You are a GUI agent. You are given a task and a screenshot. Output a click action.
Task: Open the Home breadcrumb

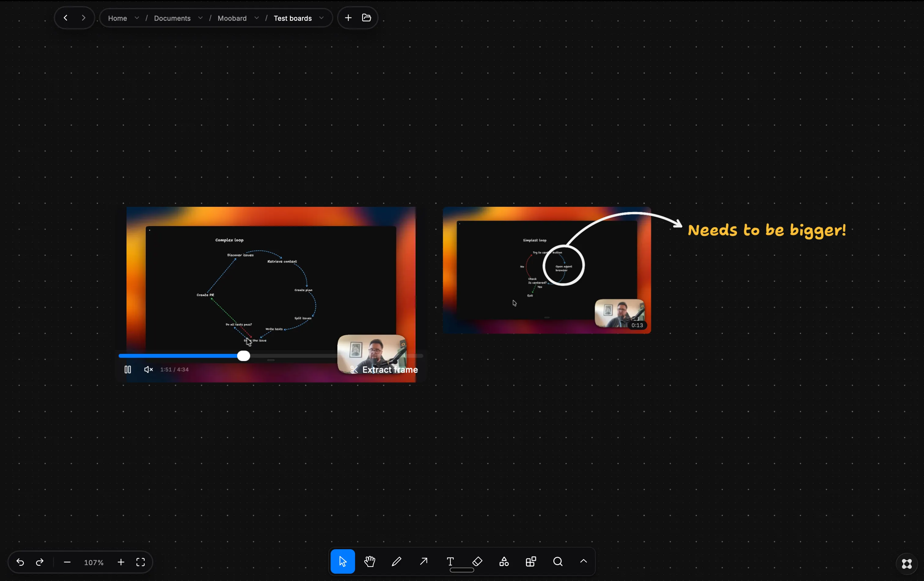pos(117,18)
